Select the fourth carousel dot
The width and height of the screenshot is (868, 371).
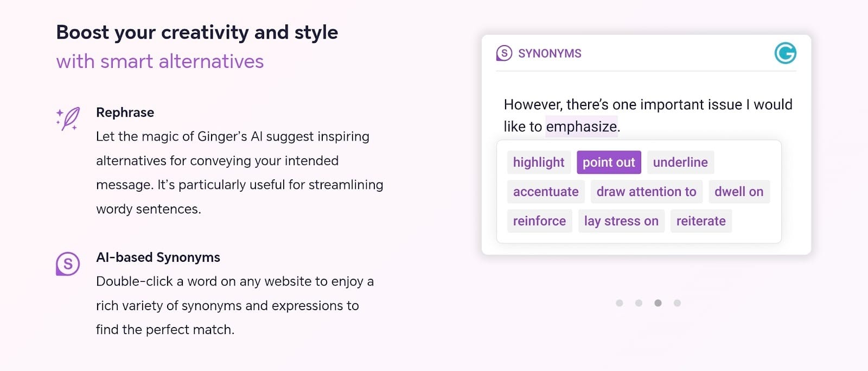click(677, 303)
